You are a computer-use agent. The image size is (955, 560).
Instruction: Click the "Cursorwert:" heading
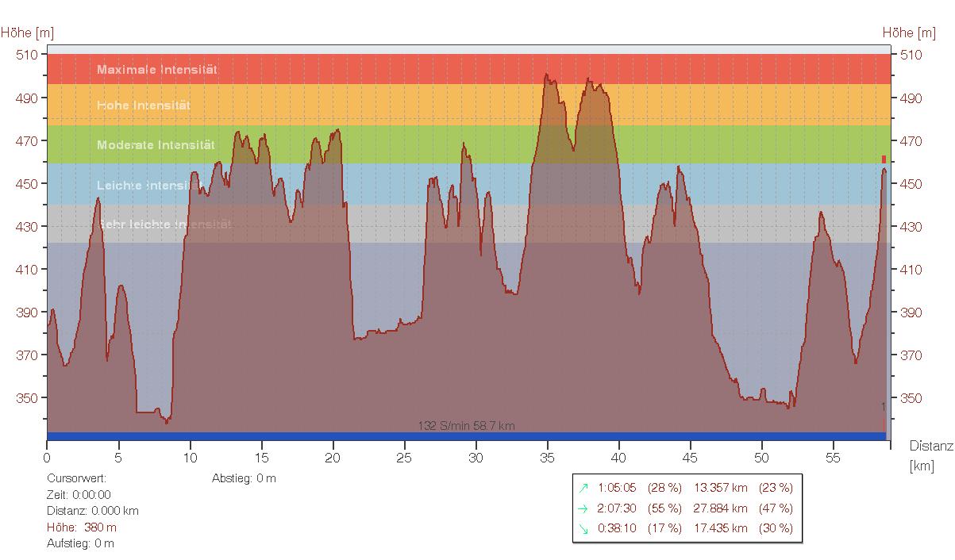click(x=76, y=478)
